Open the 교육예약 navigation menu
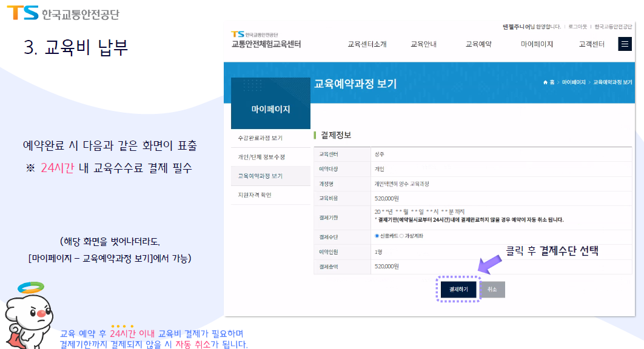Viewport: 644px width, 349px height. tap(478, 44)
